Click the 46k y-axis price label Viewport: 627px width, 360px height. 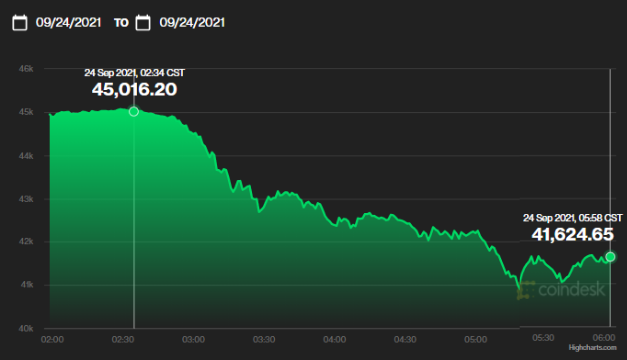pyautogui.click(x=26, y=69)
